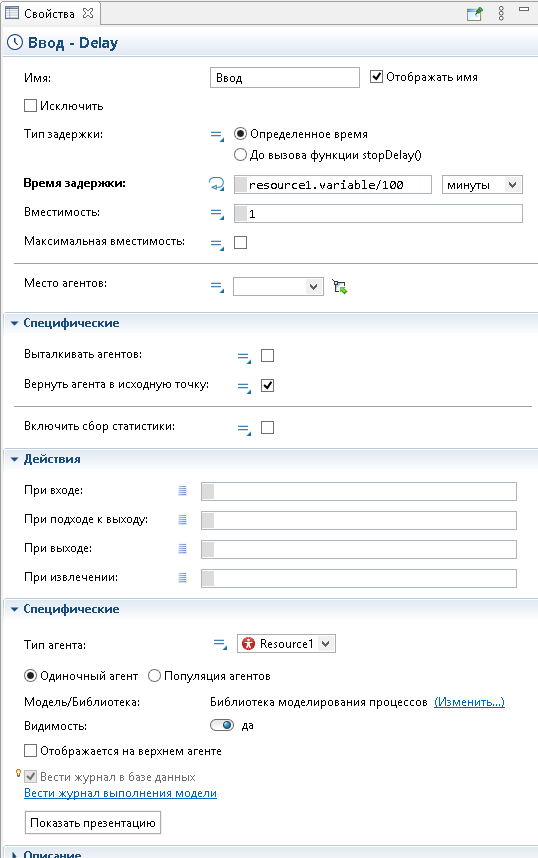Viewport: 538px width, 858px height.
Task: Open the Вести журнал выполнения модели link
Action: click(120, 793)
